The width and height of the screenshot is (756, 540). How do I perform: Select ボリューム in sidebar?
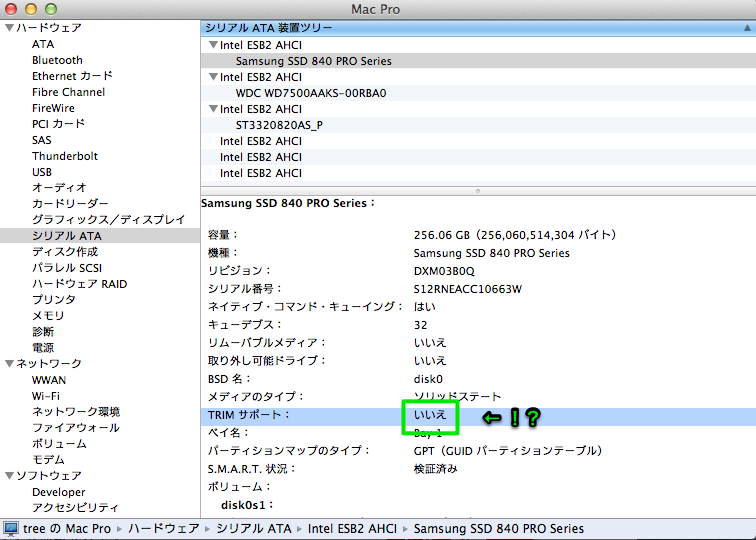coord(59,444)
